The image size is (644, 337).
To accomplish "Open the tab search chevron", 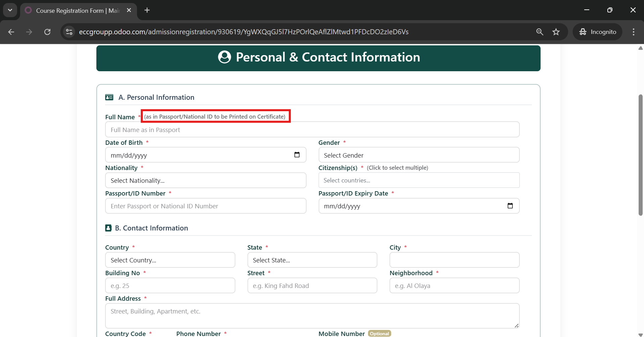I will (x=10, y=10).
